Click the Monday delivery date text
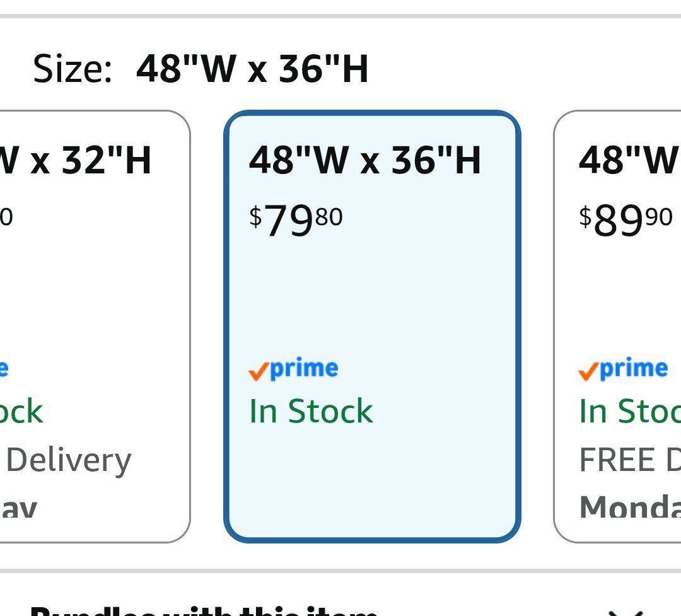681x616 pixels. (x=630, y=506)
